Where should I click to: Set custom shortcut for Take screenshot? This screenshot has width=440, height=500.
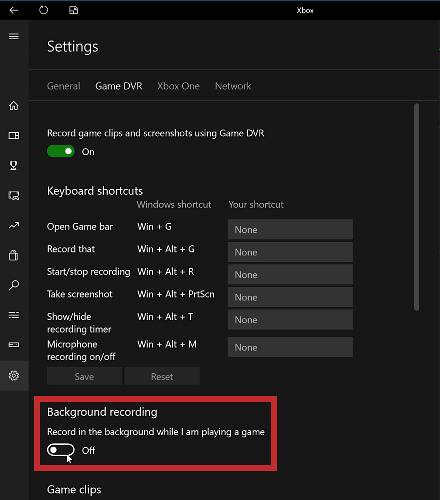290,297
